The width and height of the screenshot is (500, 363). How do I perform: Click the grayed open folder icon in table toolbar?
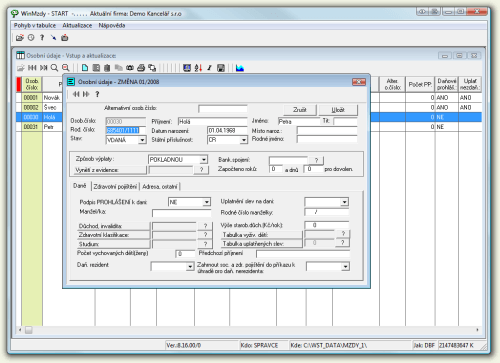pos(21,68)
